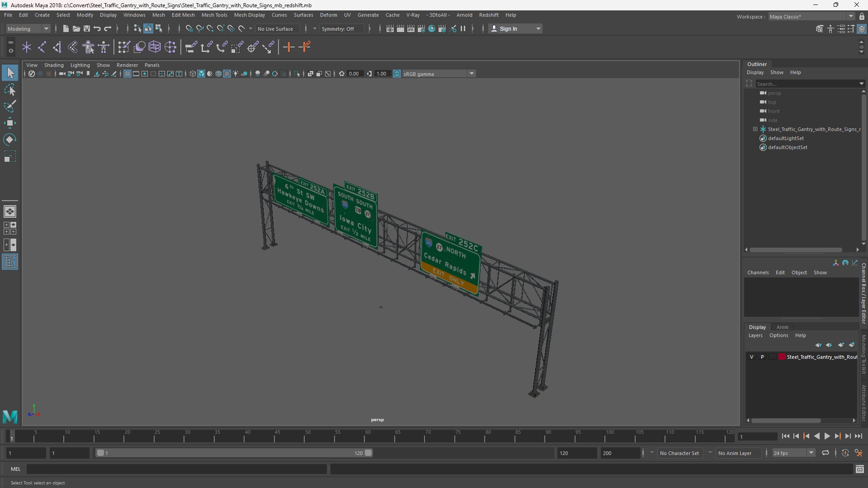Click the New Scene icon
This screenshot has height=488, width=868.
point(66,28)
